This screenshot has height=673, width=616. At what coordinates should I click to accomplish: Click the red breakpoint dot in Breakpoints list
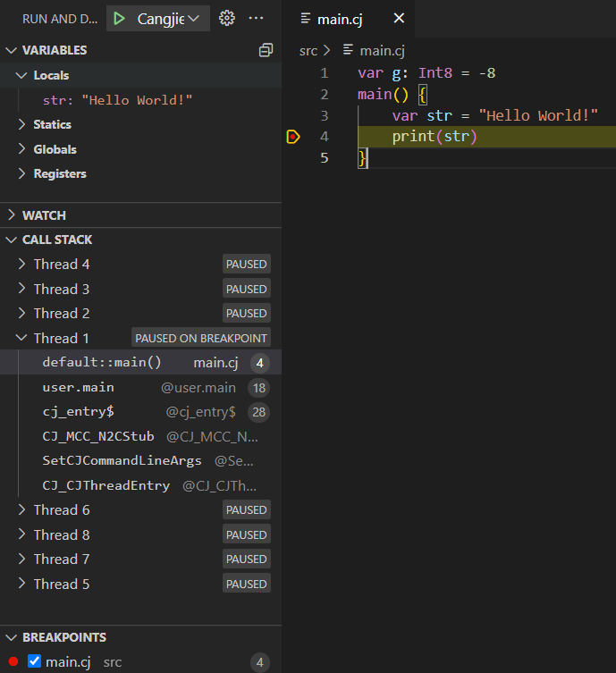[13, 662]
